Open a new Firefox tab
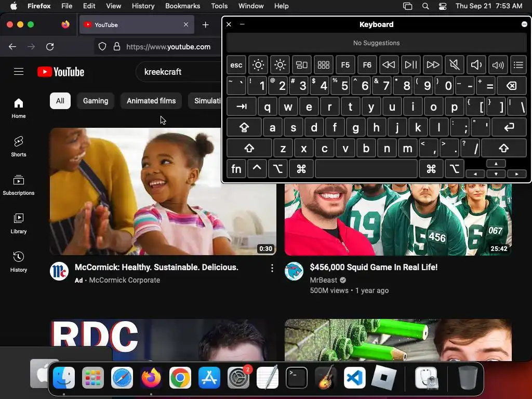Image resolution: width=532 pixels, height=399 pixels. (205, 25)
